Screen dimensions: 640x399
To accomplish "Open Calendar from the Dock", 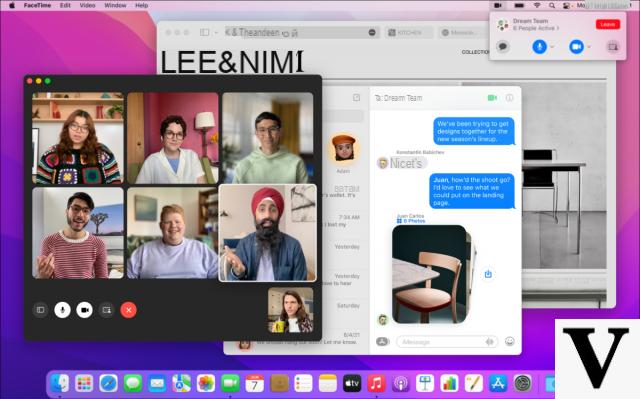I will (x=255, y=383).
